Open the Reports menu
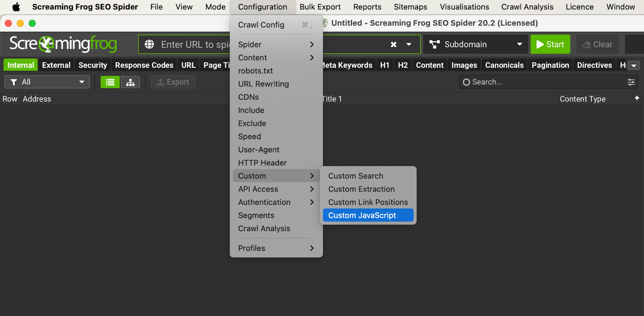 click(x=367, y=7)
